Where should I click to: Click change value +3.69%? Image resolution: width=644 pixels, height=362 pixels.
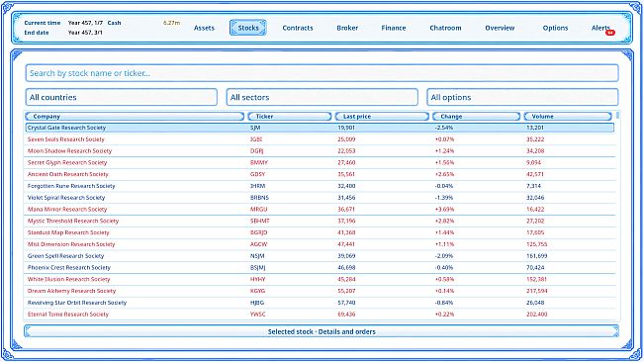coord(444,210)
